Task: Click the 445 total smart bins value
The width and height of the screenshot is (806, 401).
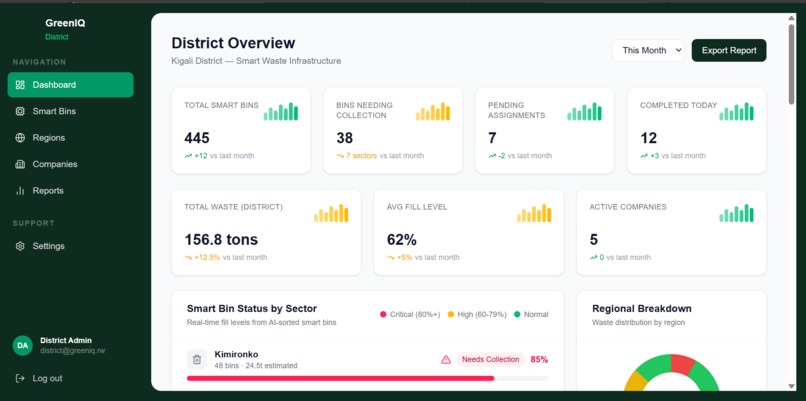Action: click(x=197, y=138)
